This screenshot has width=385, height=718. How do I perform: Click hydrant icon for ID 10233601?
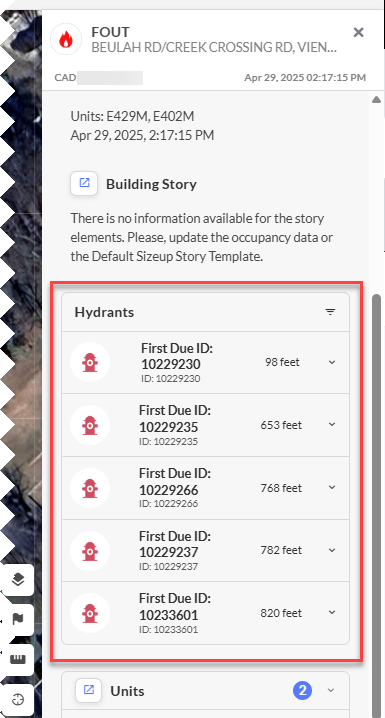[x=90, y=613]
